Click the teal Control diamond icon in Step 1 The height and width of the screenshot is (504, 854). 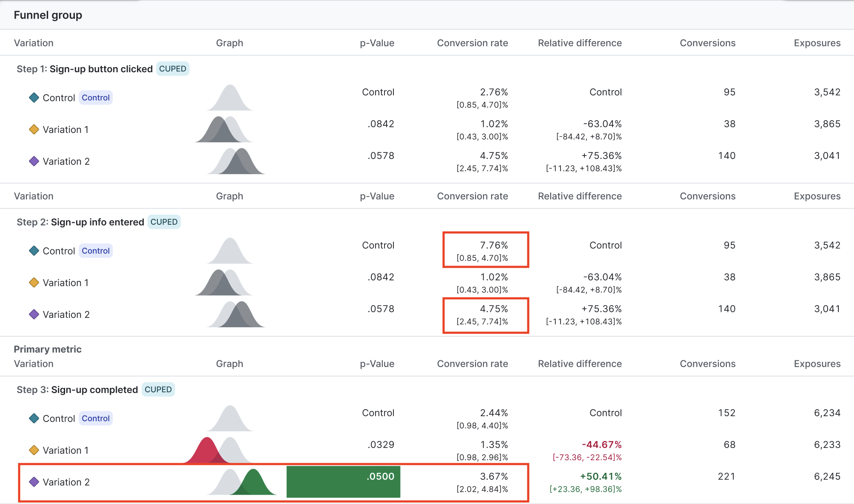(x=34, y=98)
